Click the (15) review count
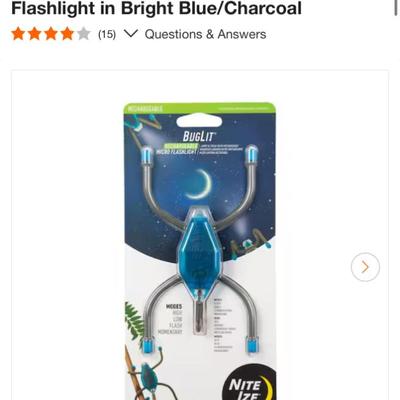The height and width of the screenshot is (400, 400). tap(107, 34)
